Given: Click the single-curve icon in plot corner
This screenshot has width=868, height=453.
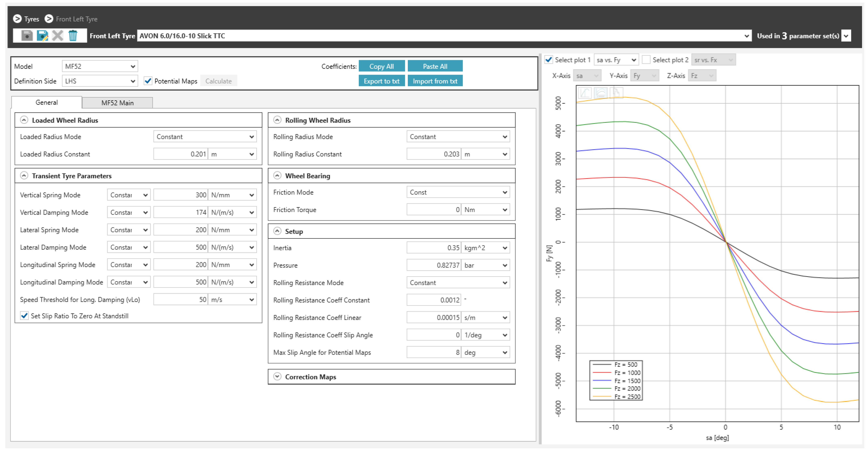Looking at the screenshot, I should (x=585, y=93).
